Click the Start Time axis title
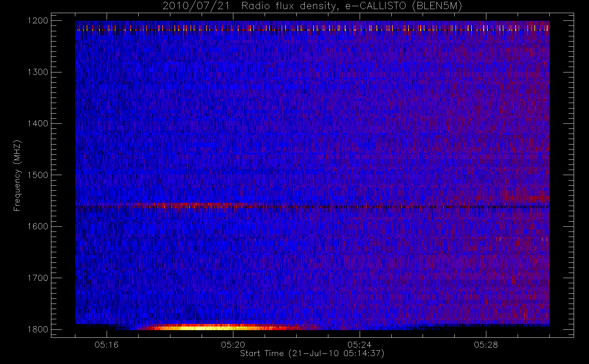This screenshot has width=589, height=364. pyautogui.click(x=312, y=353)
